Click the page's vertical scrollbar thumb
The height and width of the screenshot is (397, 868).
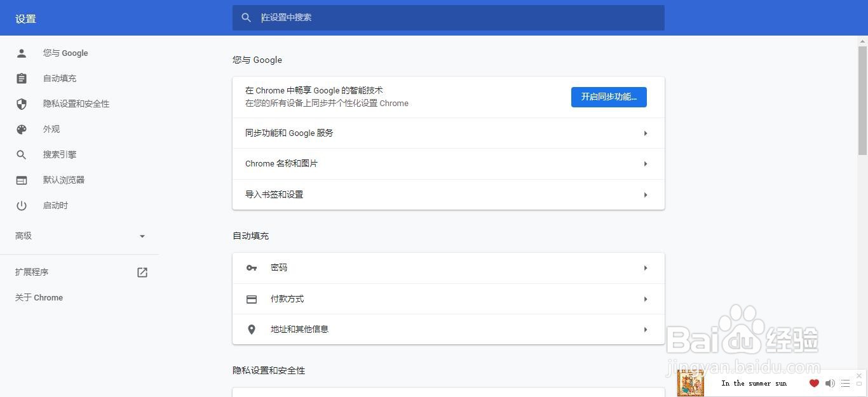(862, 100)
